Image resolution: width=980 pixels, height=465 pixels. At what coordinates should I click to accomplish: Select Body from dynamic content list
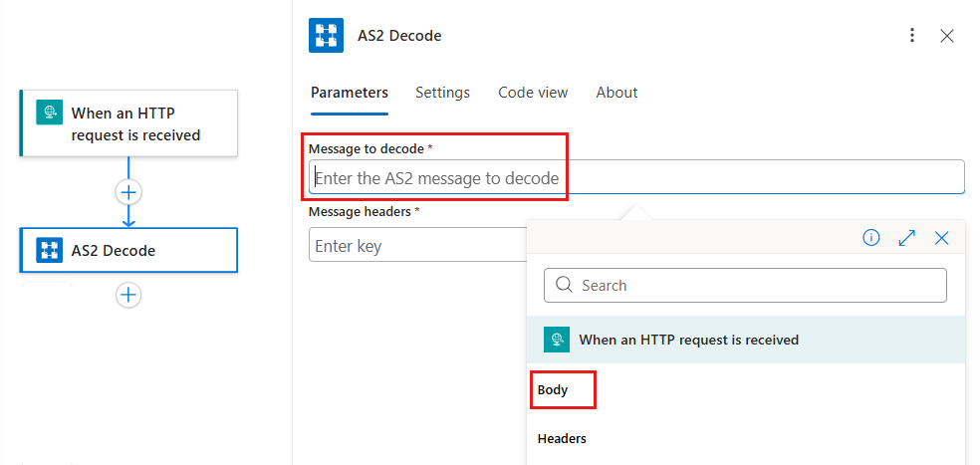[x=553, y=389]
